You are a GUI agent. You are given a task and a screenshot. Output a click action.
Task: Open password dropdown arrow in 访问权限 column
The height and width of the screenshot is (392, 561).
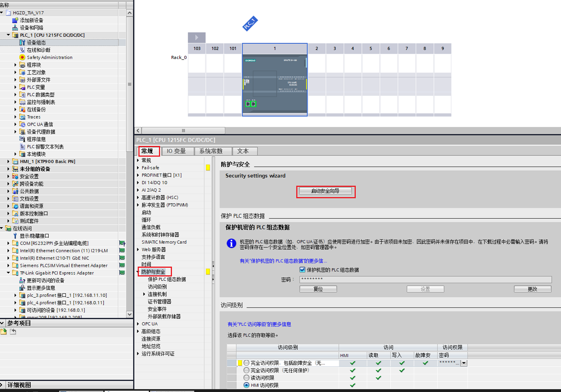click(x=464, y=363)
